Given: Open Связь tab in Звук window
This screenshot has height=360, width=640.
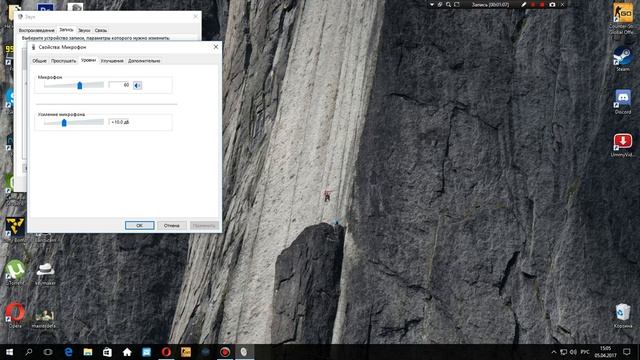Looking at the screenshot, I should click(100, 30).
